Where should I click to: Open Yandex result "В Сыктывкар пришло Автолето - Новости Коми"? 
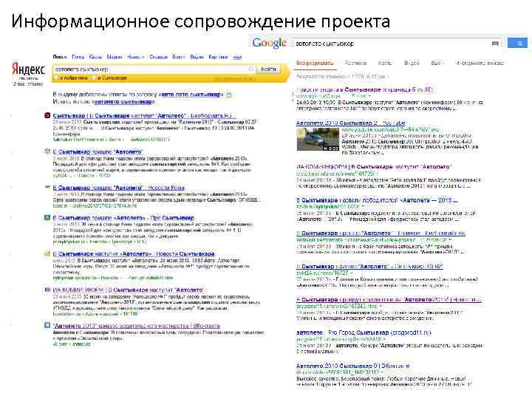pyautogui.click(x=119, y=187)
